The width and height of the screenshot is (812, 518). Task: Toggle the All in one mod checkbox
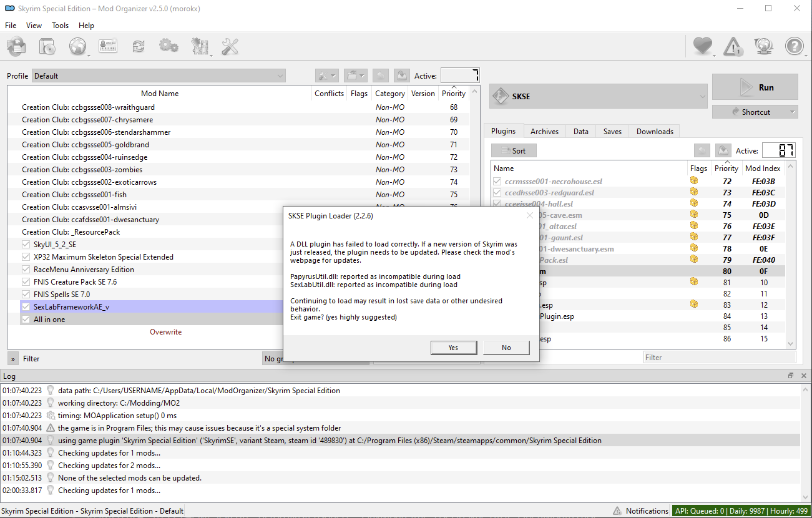pyautogui.click(x=26, y=320)
